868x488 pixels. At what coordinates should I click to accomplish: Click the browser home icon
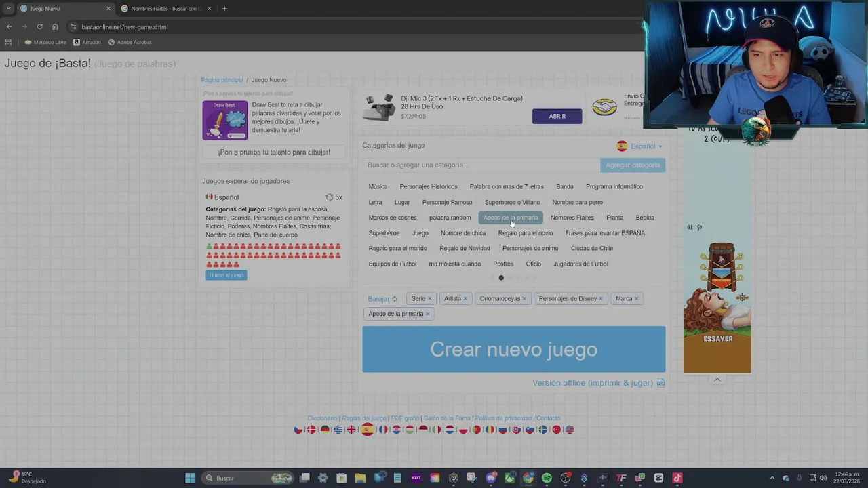[55, 26]
